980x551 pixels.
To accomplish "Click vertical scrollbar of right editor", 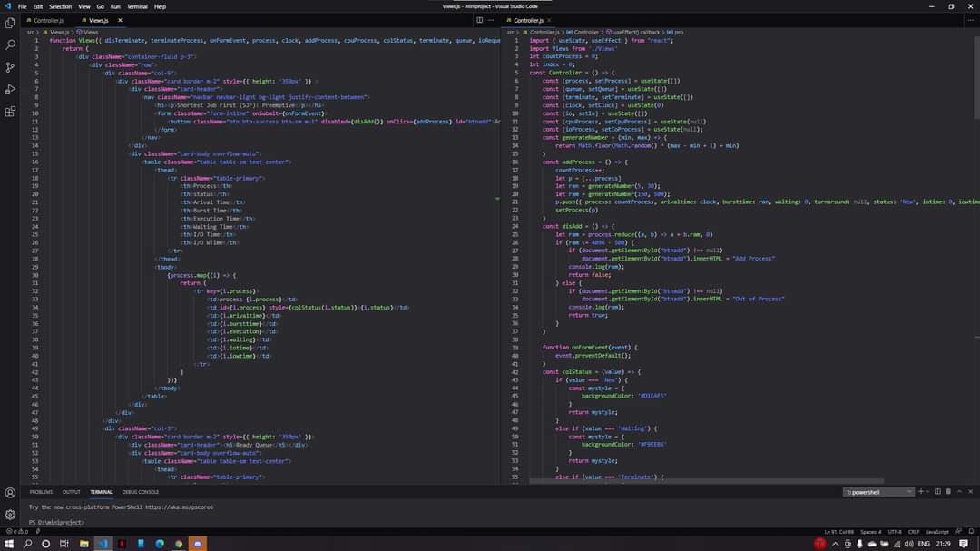I will pos(977,77).
